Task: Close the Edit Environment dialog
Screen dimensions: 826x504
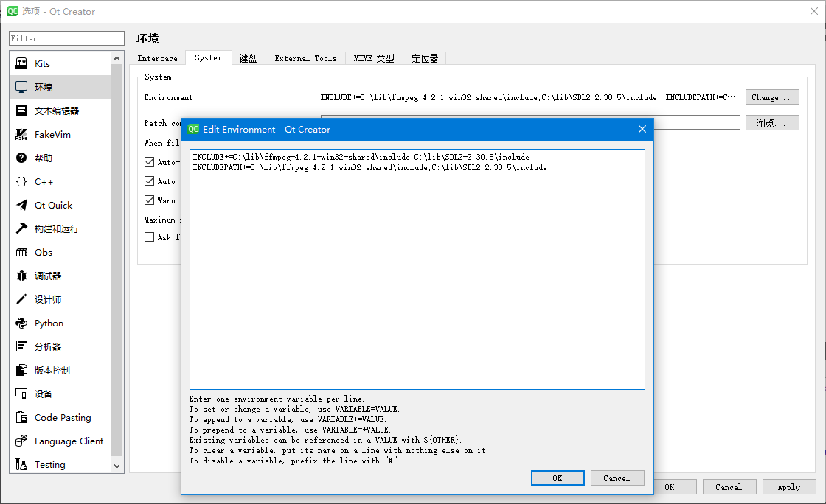Action: (642, 130)
